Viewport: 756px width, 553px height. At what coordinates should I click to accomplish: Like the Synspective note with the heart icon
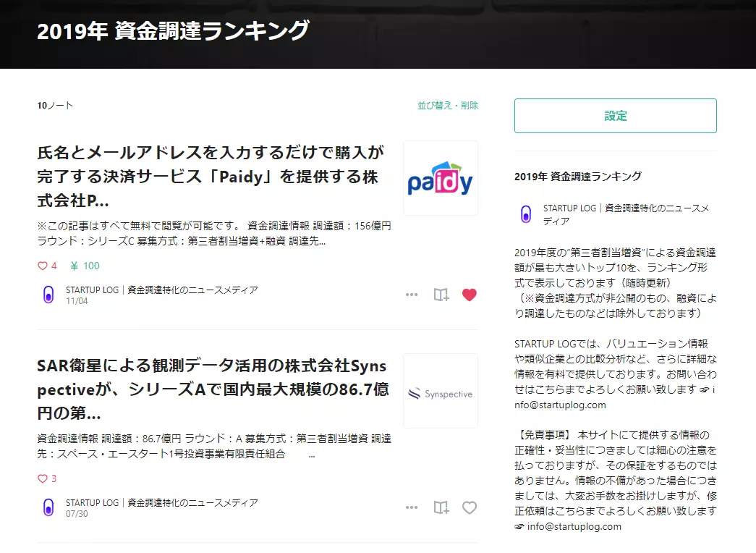[469, 507]
